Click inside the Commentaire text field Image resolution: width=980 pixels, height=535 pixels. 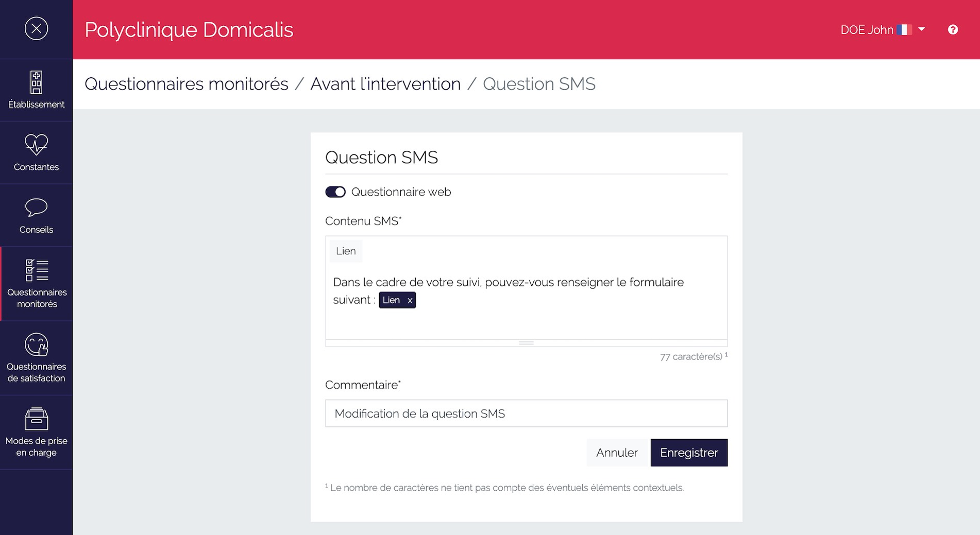(526, 413)
